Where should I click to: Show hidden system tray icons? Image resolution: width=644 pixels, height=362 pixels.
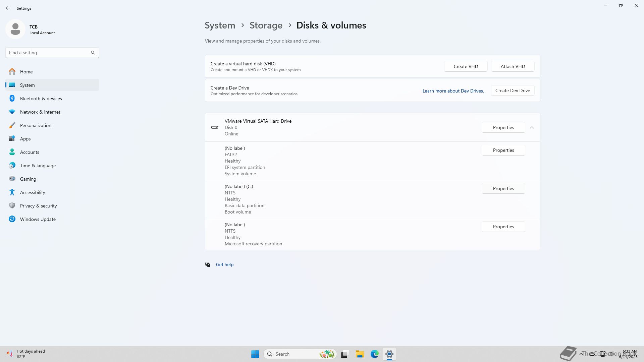click(x=581, y=354)
